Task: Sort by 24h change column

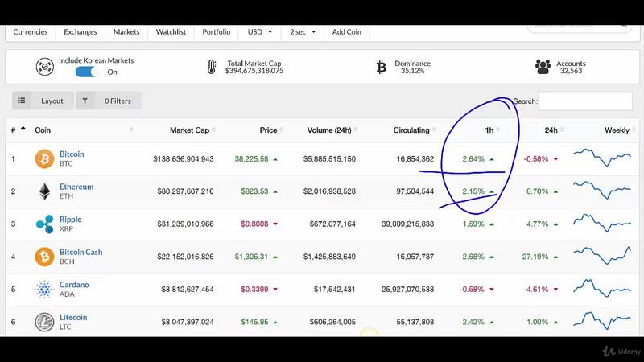Action: [554, 130]
